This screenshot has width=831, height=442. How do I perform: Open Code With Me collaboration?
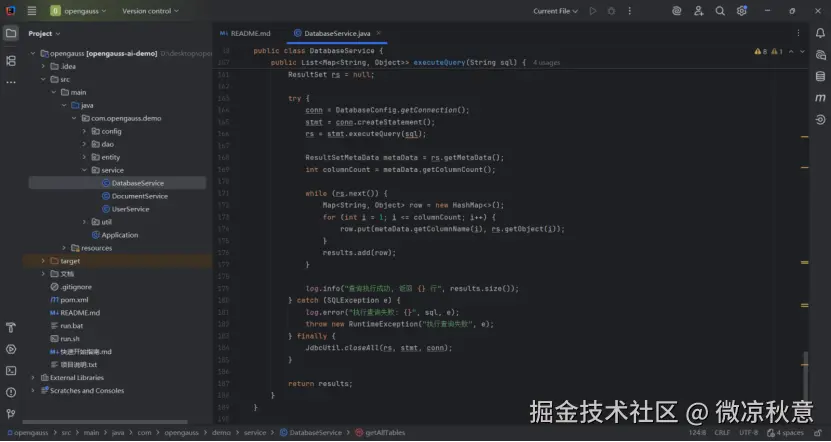coord(699,11)
